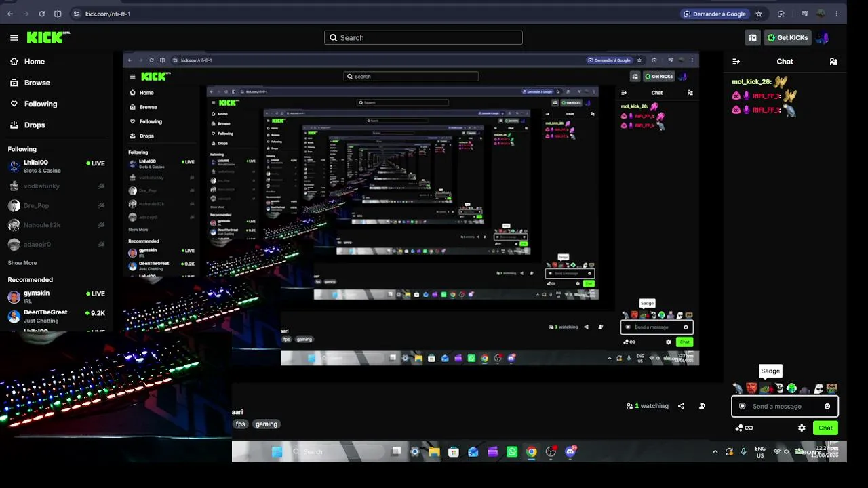
Task: Click the channel points infinity icon
Action: [744, 428]
